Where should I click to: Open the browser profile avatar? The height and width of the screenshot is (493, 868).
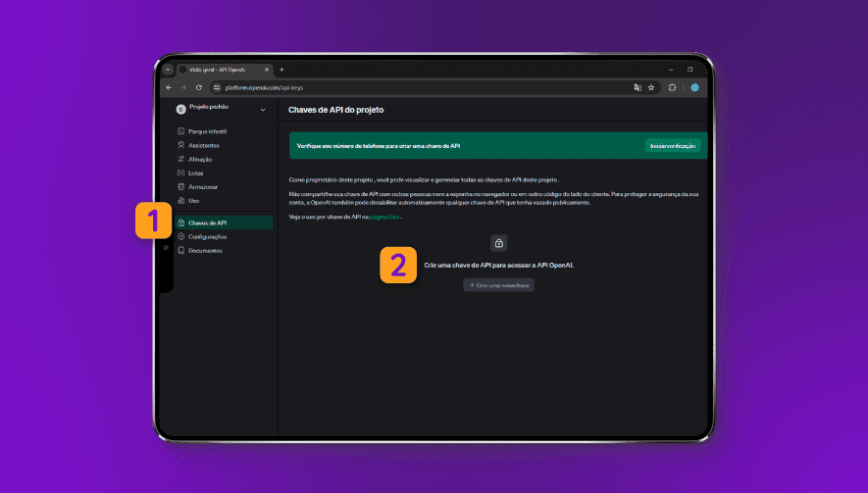[694, 87]
